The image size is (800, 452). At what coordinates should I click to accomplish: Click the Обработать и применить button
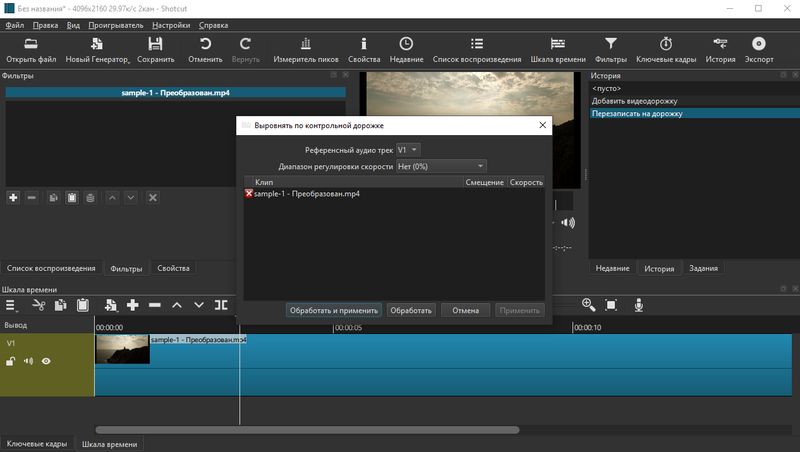[333, 310]
